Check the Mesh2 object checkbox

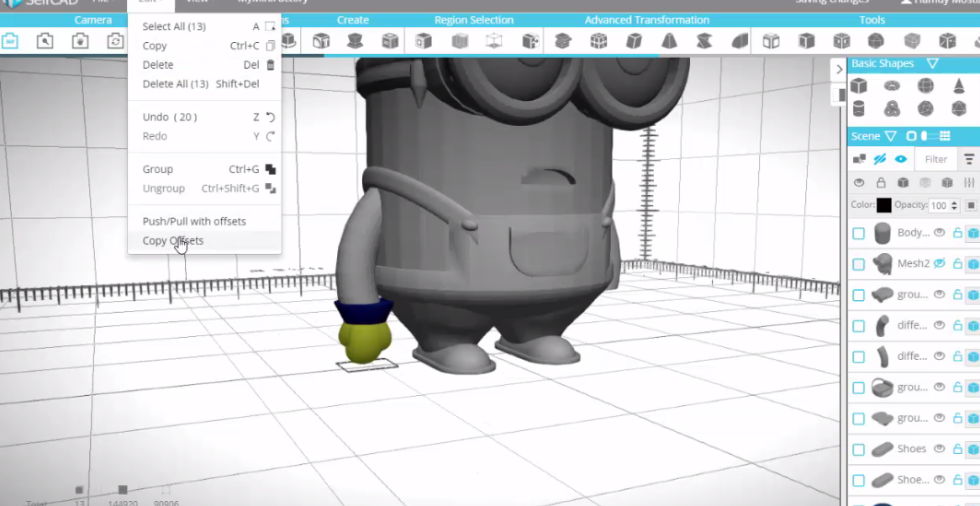(859, 264)
